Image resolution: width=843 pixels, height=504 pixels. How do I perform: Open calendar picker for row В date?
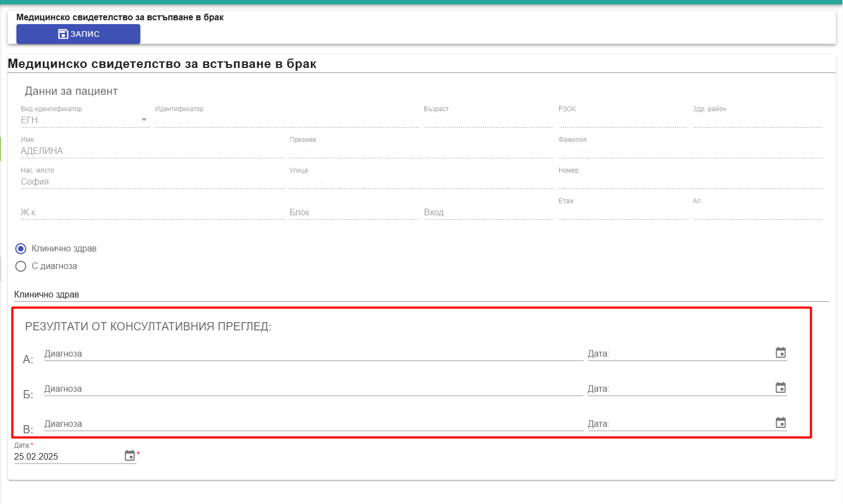point(781,422)
